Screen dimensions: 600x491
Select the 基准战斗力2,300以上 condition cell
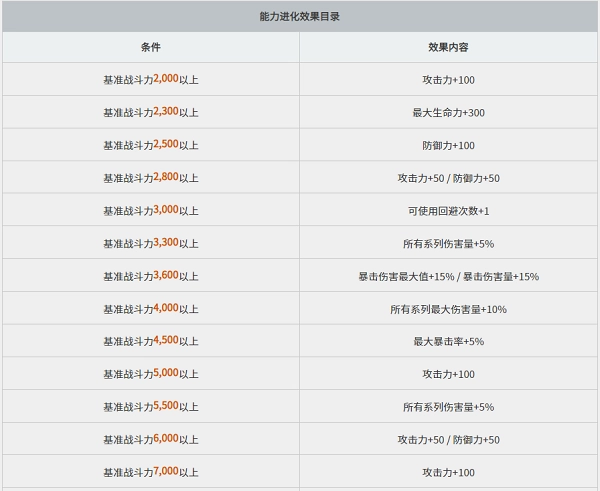[x=151, y=112]
